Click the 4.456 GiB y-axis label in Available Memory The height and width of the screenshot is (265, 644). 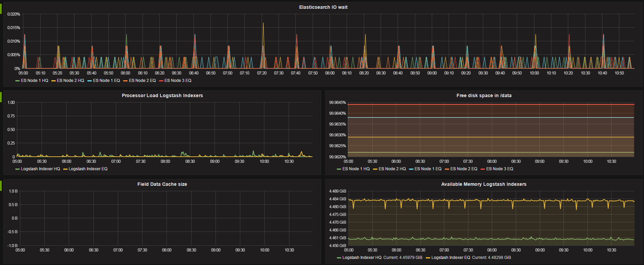[338, 246]
